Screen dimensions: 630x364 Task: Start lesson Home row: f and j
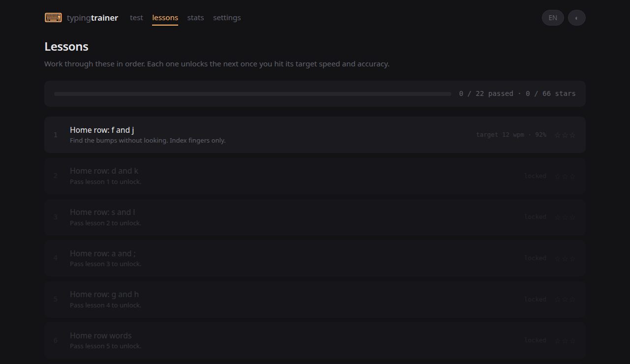coord(315,135)
